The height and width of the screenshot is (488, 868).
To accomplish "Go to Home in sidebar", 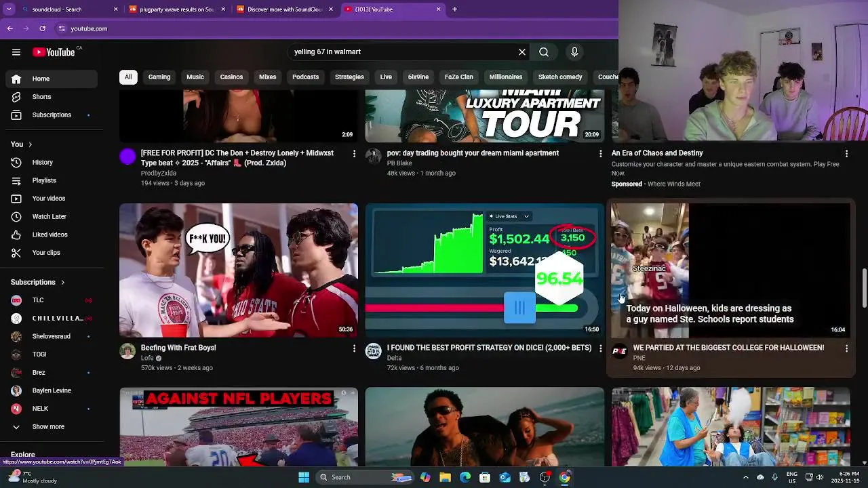I will coord(52,79).
